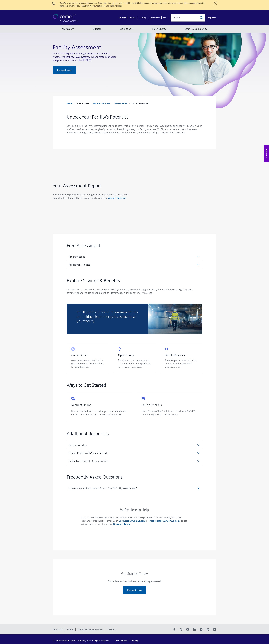The width and height of the screenshot is (269, 644).
Task: Open the EN language dropdown
Action: [x=166, y=18]
